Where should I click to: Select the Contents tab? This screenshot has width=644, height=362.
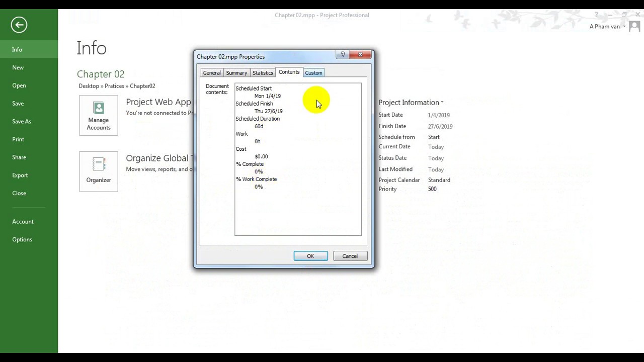click(289, 72)
